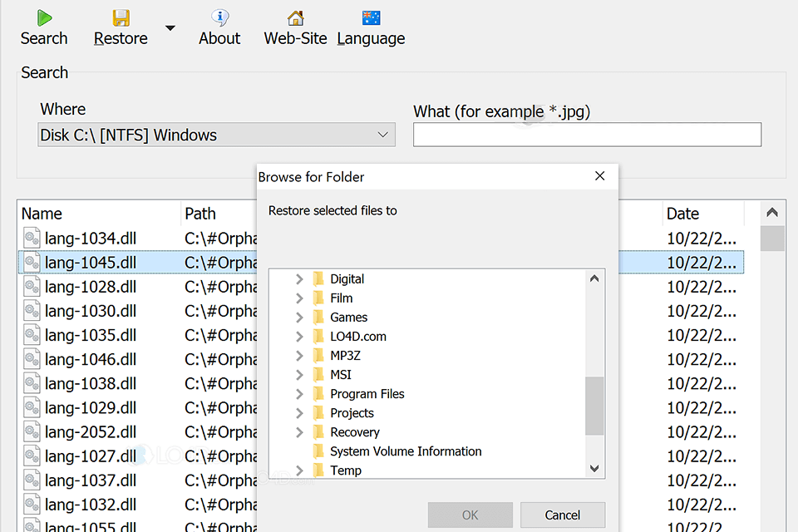Open the Restore dropdown arrow
The width and height of the screenshot is (798, 532).
170,28
